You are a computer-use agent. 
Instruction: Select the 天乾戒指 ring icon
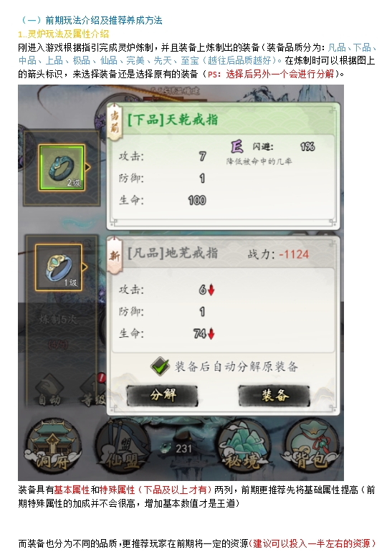(x=62, y=168)
